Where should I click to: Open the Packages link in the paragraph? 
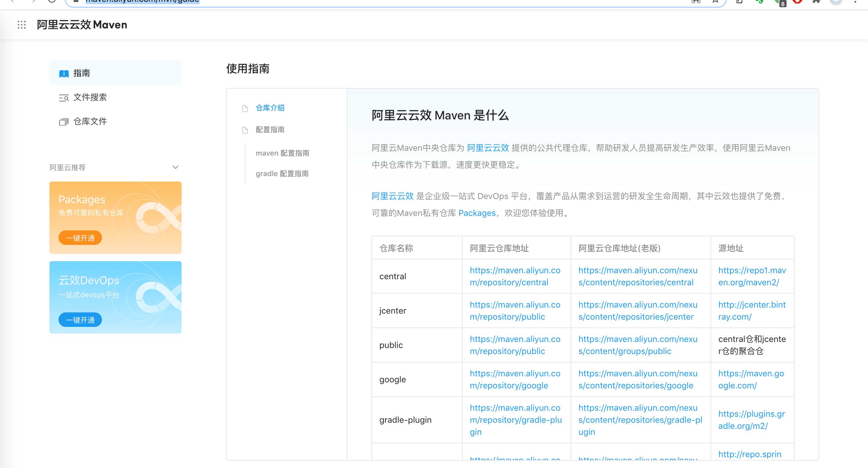[x=477, y=213]
